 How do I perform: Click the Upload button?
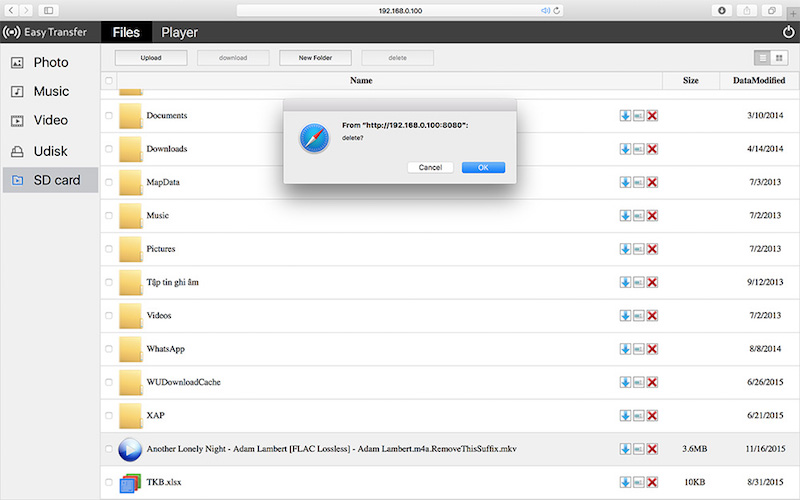click(x=151, y=58)
